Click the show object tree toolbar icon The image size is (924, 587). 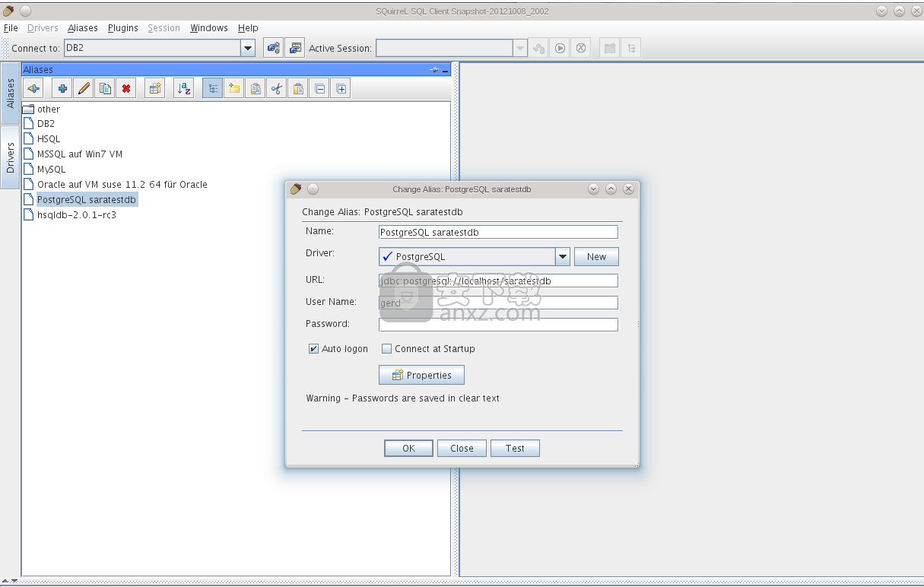tap(630, 48)
